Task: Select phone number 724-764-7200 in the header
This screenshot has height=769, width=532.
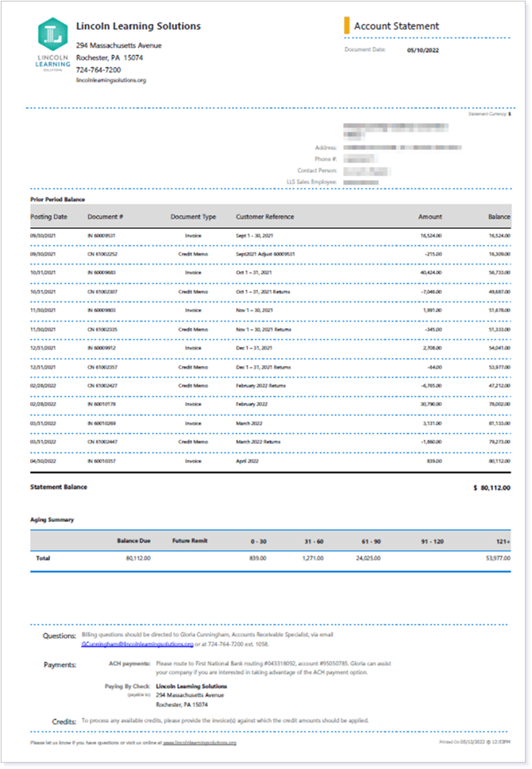Action: pyautogui.click(x=98, y=70)
